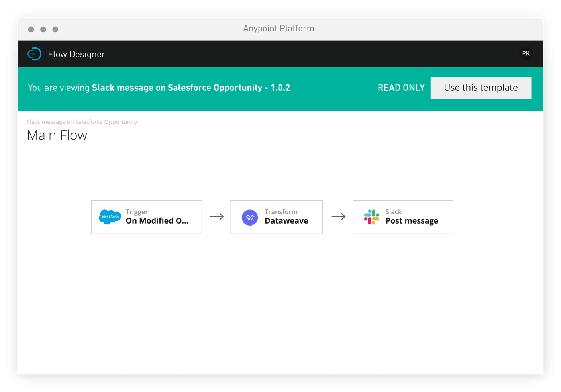The image size is (561, 392).
Task: Click the Flow Designer logo icon
Action: (34, 54)
